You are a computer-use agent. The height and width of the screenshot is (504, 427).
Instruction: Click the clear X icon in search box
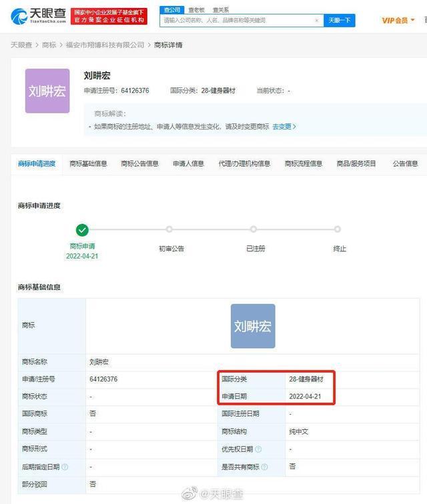[x=316, y=21]
